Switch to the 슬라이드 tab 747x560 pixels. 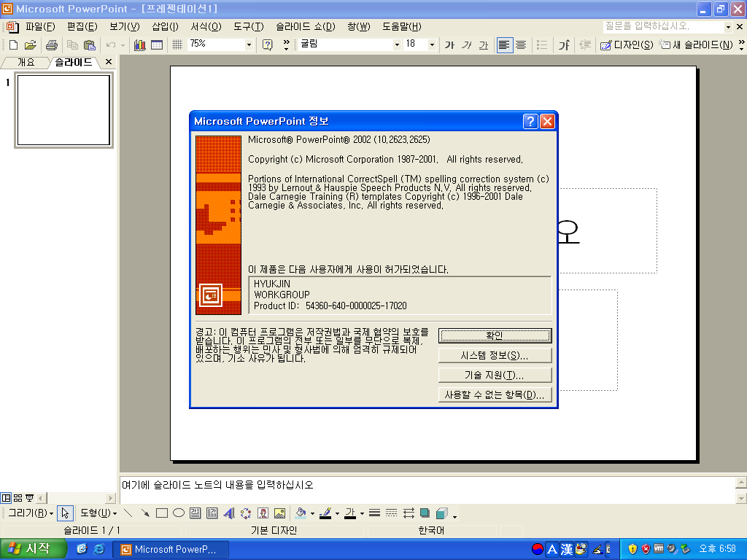[x=74, y=63]
